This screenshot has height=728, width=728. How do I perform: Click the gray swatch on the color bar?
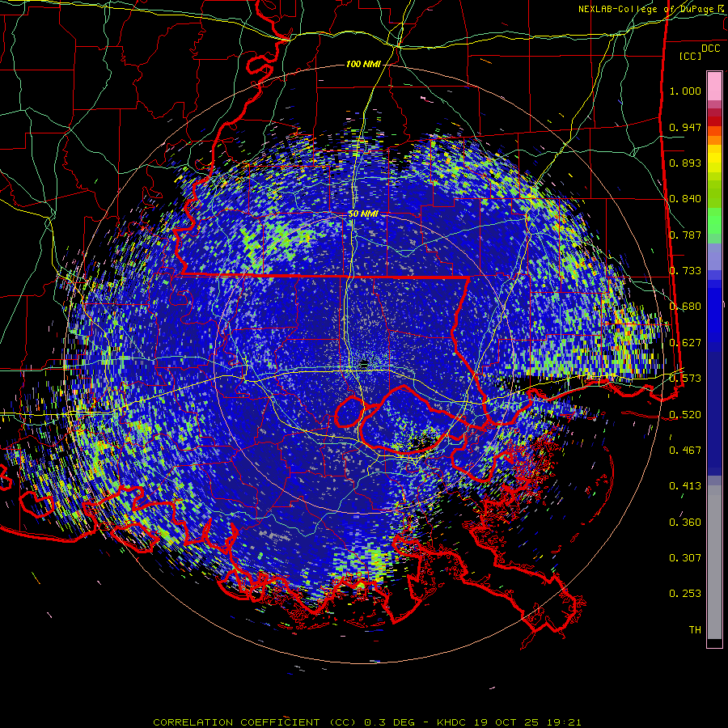(x=714, y=562)
